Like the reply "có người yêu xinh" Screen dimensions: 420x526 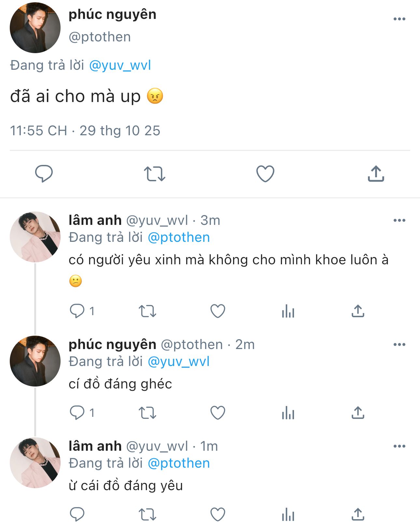click(x=218, y=311)
